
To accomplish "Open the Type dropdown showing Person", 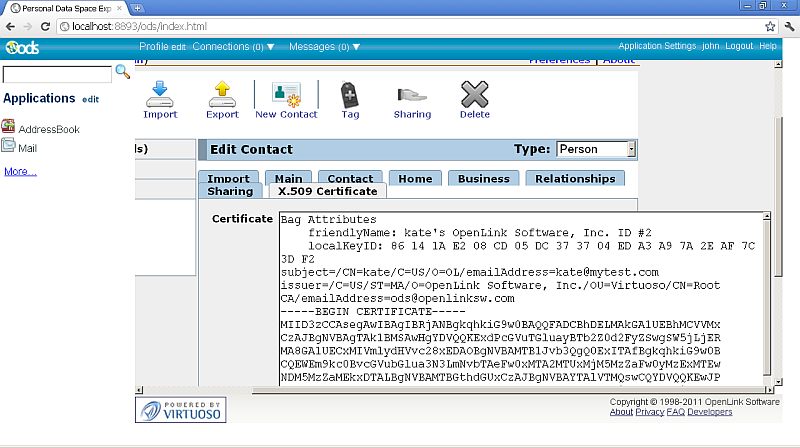I will 596,149.
